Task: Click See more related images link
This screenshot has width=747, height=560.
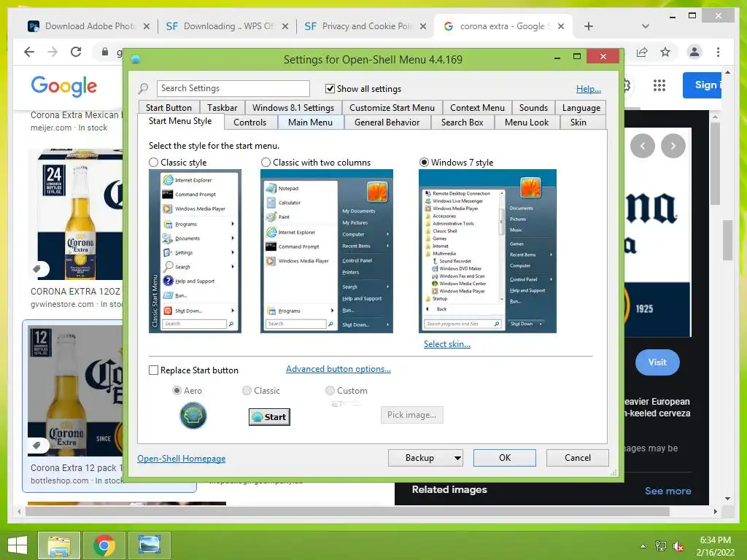Action: click(668, 491)
